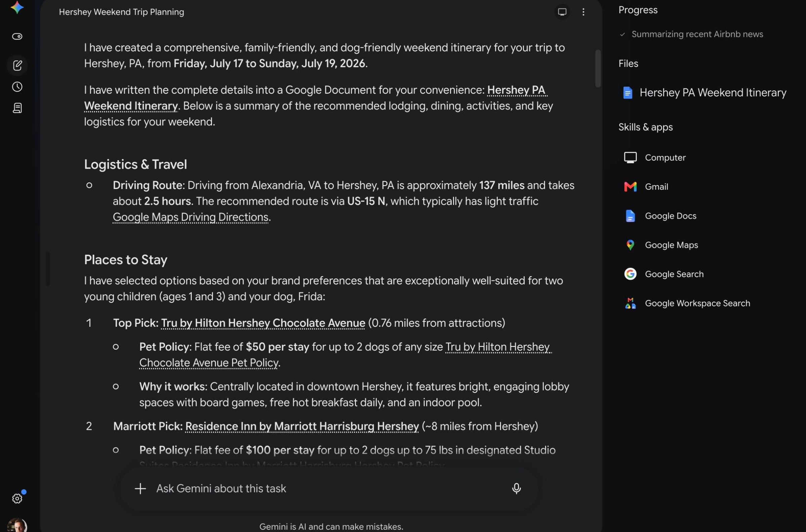
Task: Click the bold $100 per stay text
Action: 280,450
